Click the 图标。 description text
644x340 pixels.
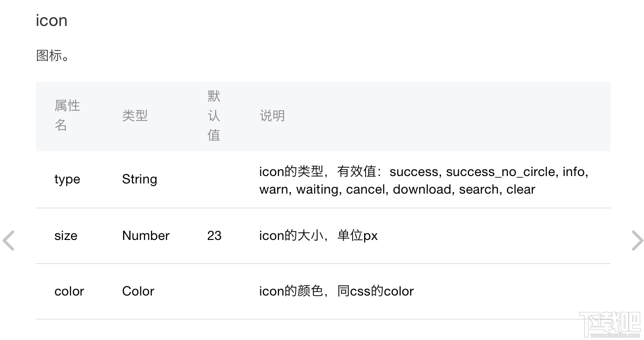point(52,56)
